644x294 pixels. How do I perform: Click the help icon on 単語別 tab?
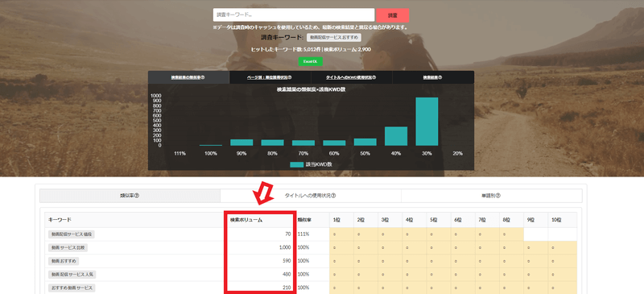coord(498,196)
